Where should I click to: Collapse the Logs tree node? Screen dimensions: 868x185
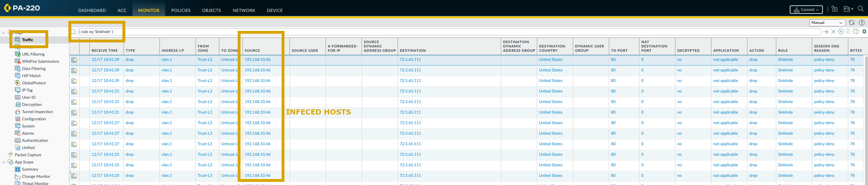[x=4, y=33]
